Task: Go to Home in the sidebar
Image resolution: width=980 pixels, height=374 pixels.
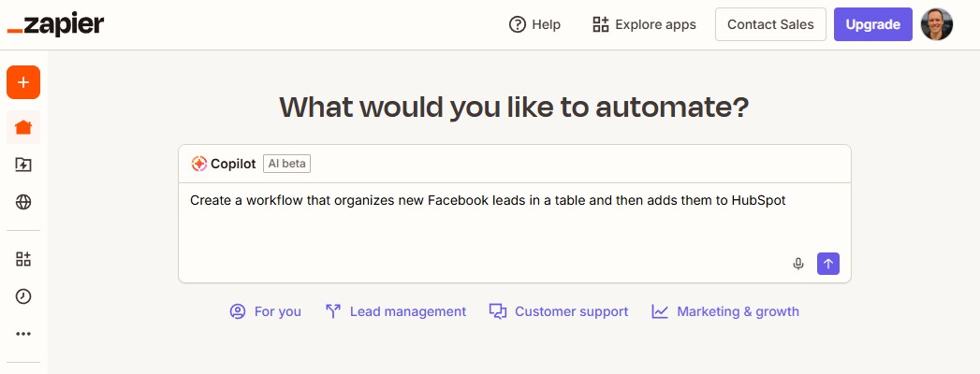Action: (x=23, y=127)
